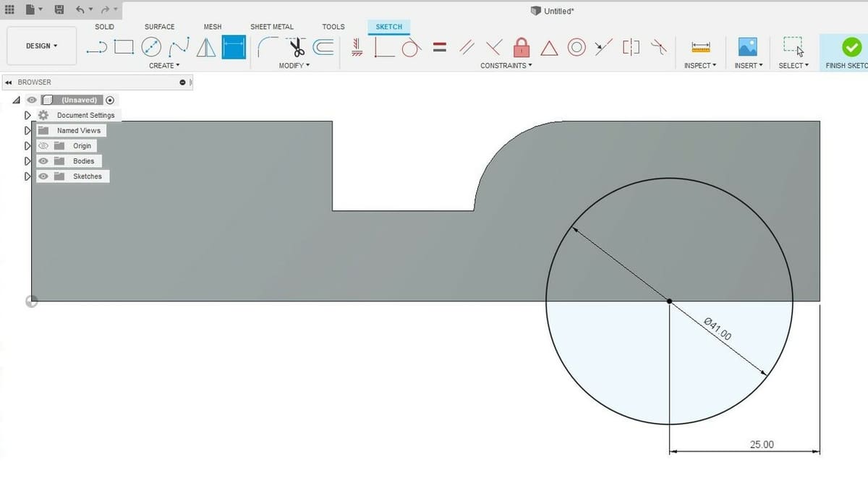Click the 25.00 linear dimension

click(762, 445)
